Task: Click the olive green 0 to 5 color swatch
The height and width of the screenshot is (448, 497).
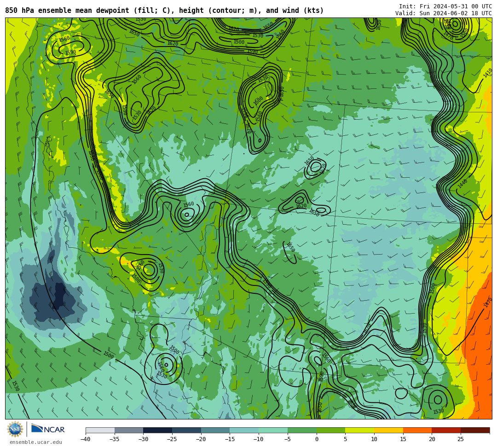Action: (331, 430)
